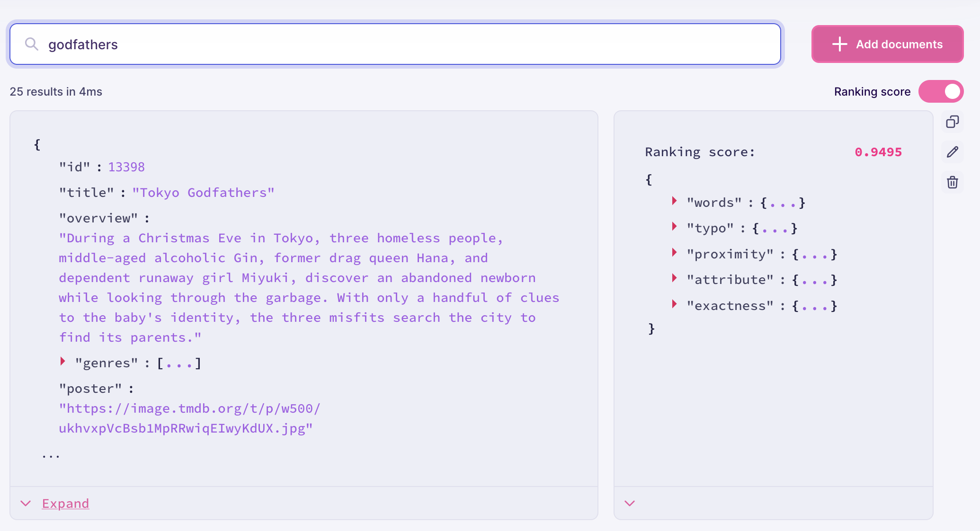Click the pencil edit document icon

(952, 152)
